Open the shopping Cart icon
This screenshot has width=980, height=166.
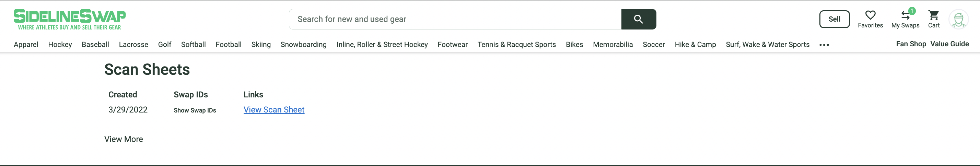pos(934,15)
